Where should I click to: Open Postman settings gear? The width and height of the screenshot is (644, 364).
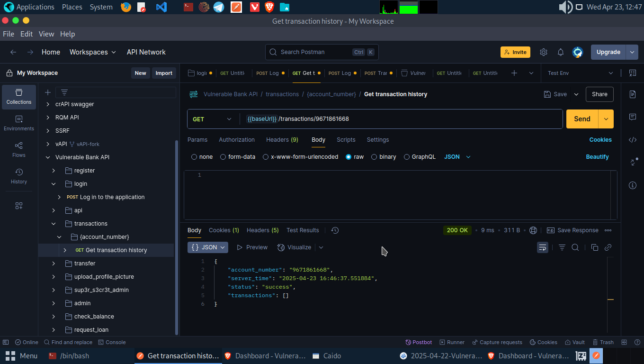click(x=544, y=52)
